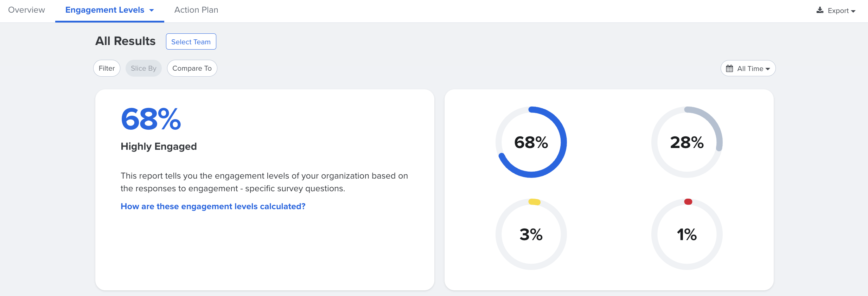Expand the Engagement Levels tab caret
The width and height of the screenshot is (868, 296).
[x=152, y=11]
